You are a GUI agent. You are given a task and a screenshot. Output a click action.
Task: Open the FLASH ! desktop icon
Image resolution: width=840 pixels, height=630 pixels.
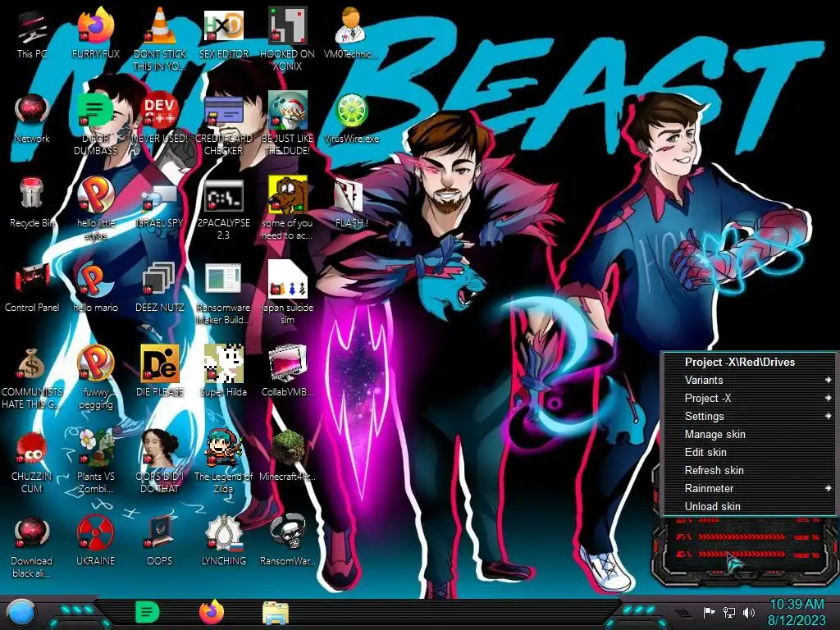351,203
